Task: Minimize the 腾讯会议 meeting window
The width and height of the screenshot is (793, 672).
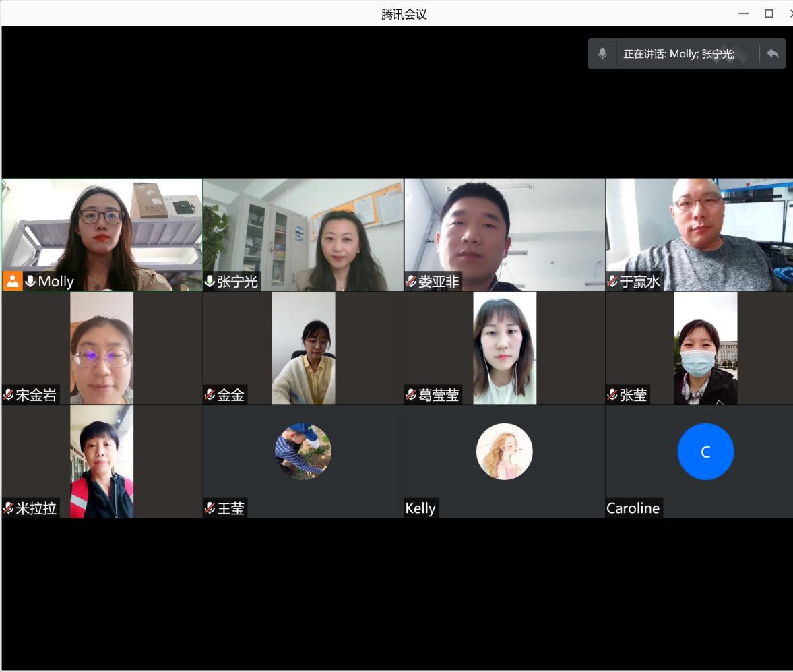Action: (744, 13)
